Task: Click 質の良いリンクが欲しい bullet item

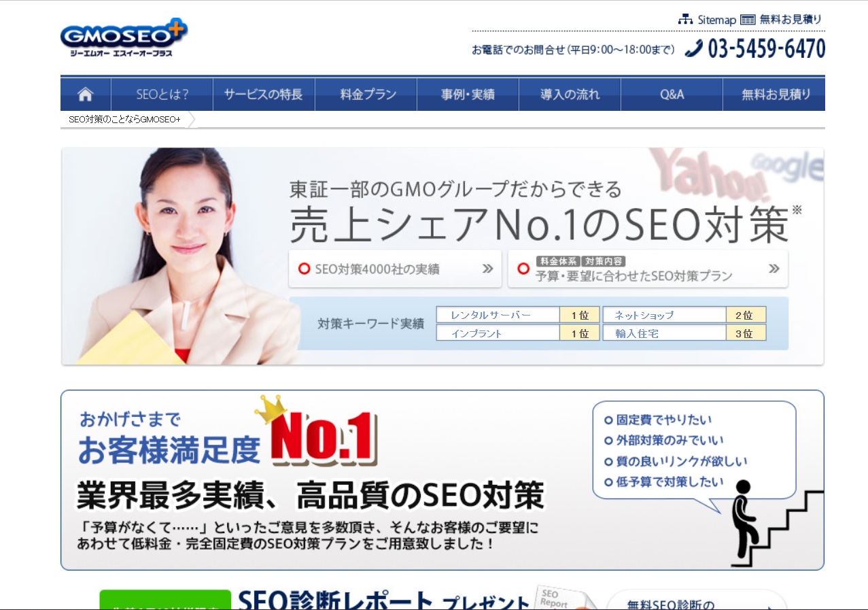Action: tap(676, 461)
